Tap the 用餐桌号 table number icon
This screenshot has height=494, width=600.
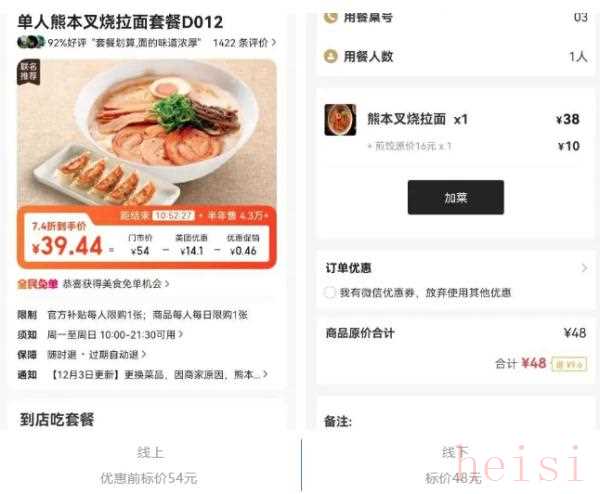tap(331, 18)
